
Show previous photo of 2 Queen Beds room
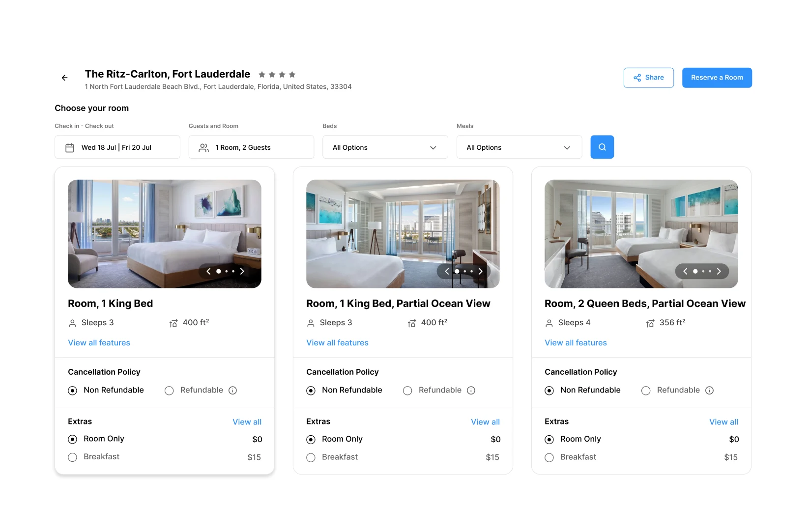[x=685, y=271]
